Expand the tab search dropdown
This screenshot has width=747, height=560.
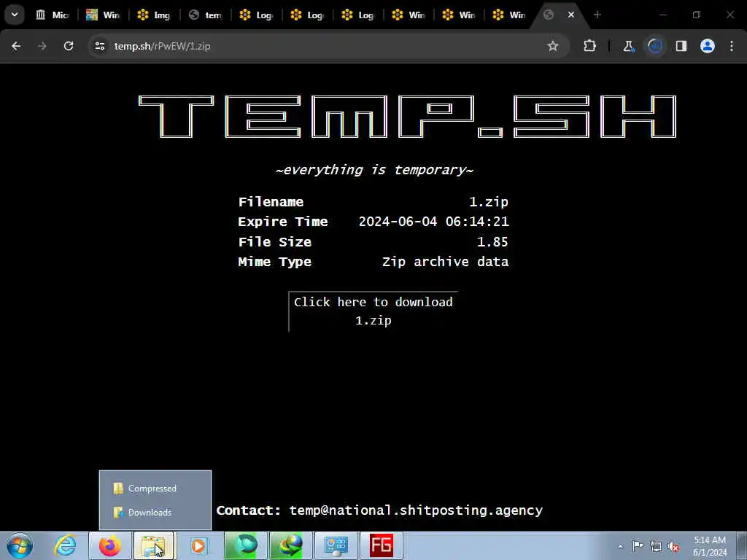click(x=15, y=15)
